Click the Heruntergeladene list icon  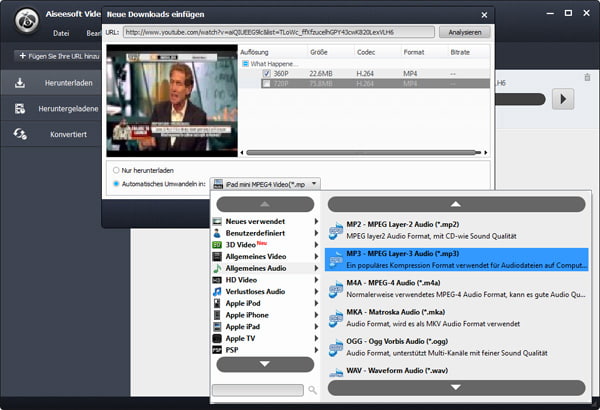[20, 109]
